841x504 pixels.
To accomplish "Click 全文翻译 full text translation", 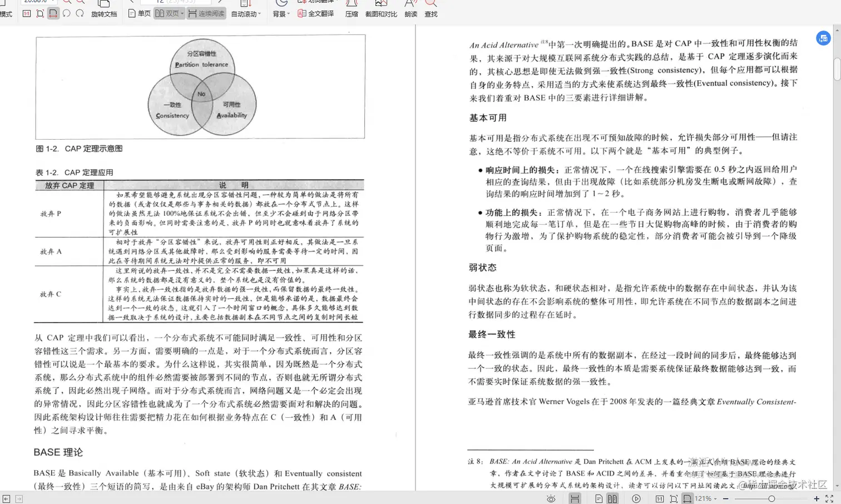I will click(x=316, y=13).
